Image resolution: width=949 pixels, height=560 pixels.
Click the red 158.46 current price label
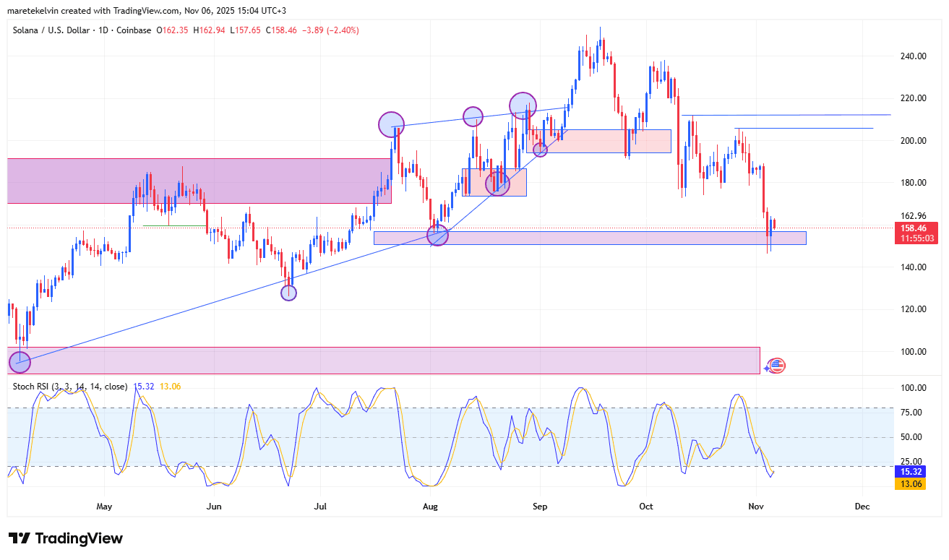(x=916, y=228)
